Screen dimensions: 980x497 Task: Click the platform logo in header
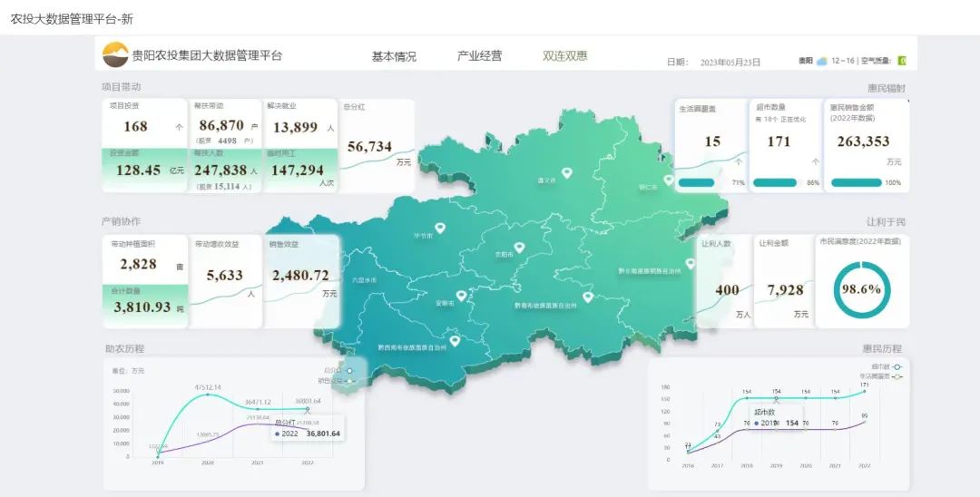[115, 55]
